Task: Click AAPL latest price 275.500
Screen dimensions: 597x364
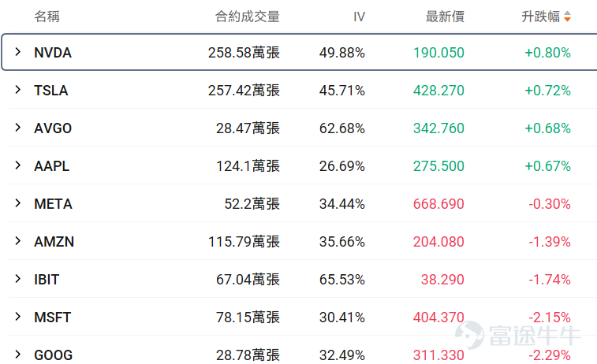Action: click(438, 166)
